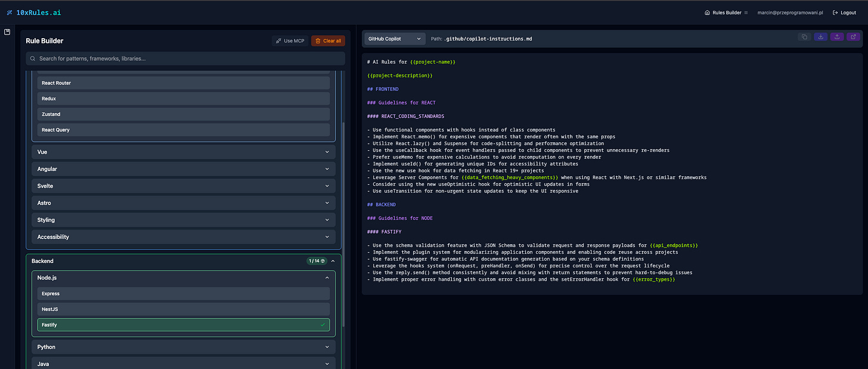The image size is (868, 369).
Task: Focus the search patterns input field
Action: [185, 58]
